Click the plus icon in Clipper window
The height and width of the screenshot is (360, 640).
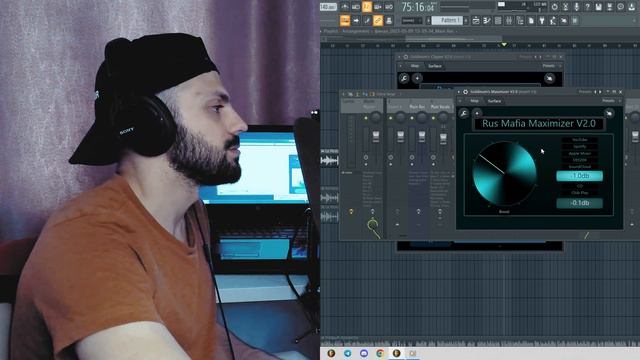click(x=417, y=78)
